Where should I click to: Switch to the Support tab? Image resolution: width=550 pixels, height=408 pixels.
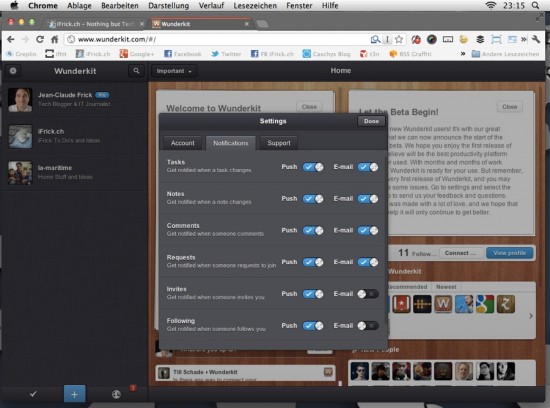279,143
